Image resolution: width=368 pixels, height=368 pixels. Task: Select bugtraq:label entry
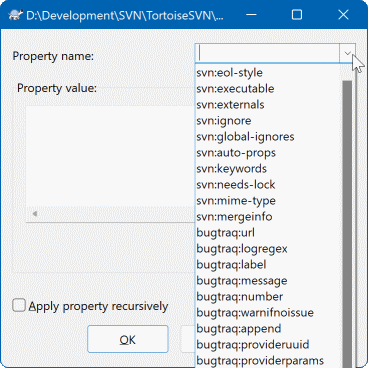coord(269,265)
